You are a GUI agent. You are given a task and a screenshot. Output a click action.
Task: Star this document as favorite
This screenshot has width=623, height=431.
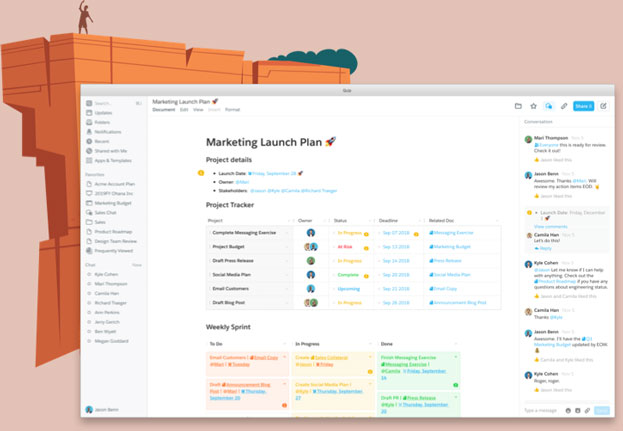click(x=533, y=105)
